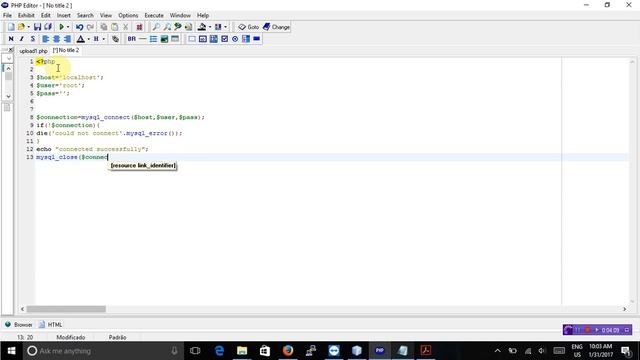Insert a radio button form element

(x=235, y=39)
